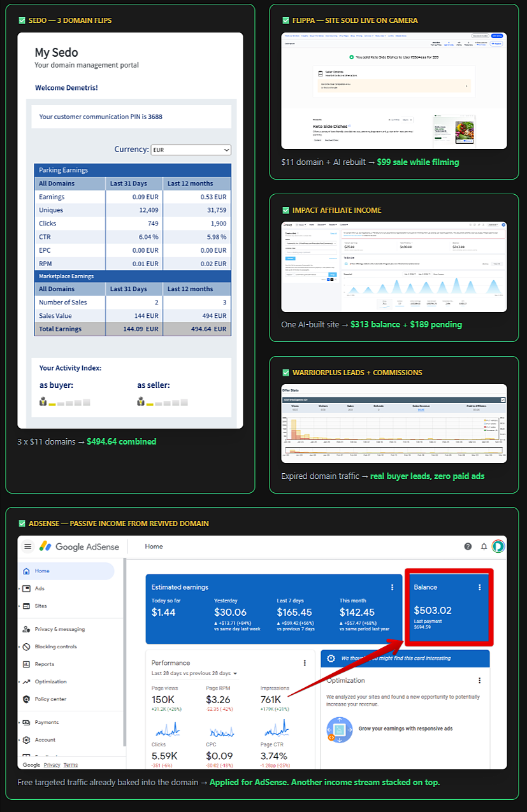Click green checkmark beside SEDO heading
This screenshot has width=527, height=812.
22,21
